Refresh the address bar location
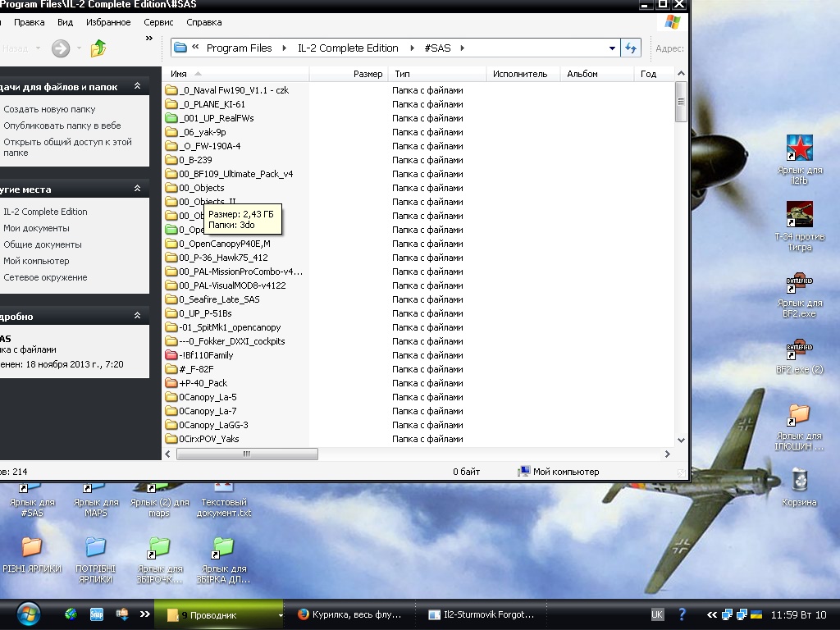 (631, 48)
